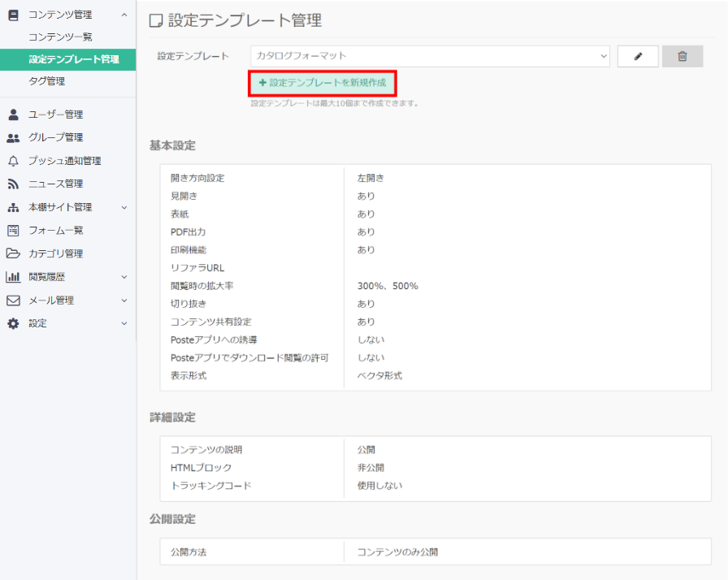
Task: Expand the 設定 submenu chevron
Action: click(x=123, y=323)
